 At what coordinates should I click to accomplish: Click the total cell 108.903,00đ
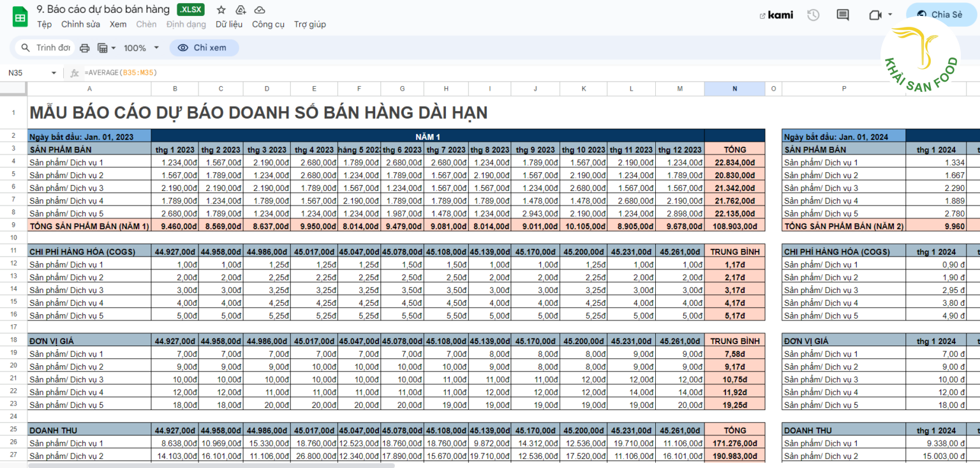pyautogui.click(x=734, y=226)
